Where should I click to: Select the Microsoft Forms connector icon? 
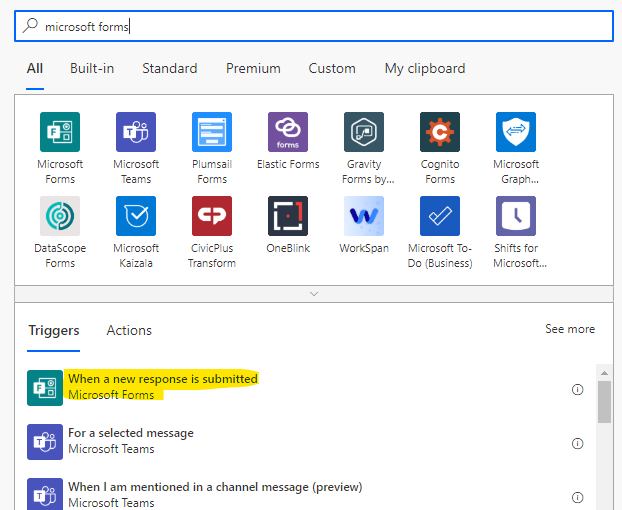(x=60, y=132)
